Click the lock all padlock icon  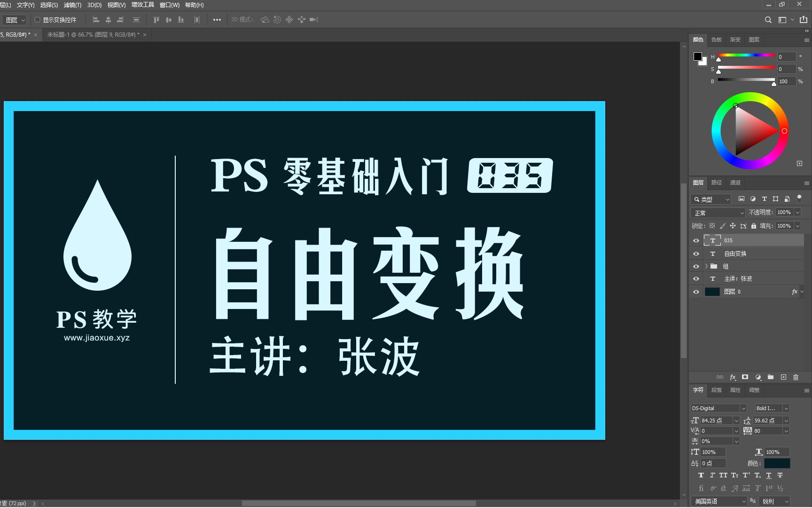tap(754, 226)
